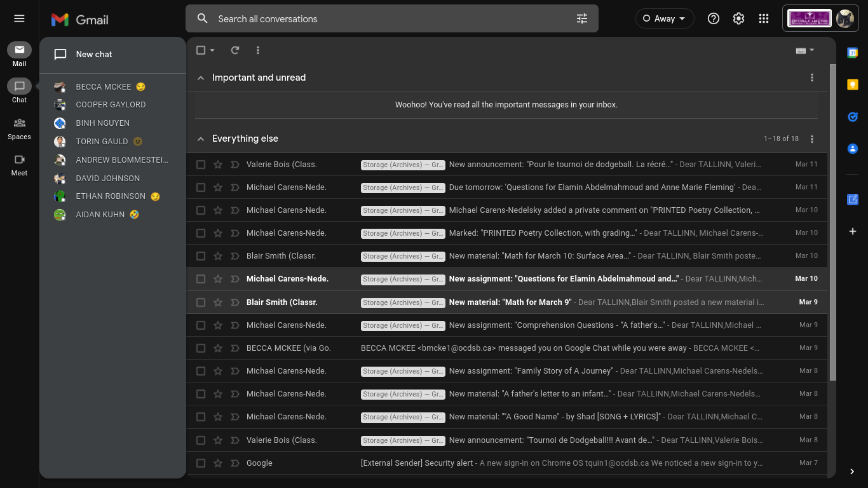Click the refresh inbox icon
The image size is (868, 488).
pos(235,50)
